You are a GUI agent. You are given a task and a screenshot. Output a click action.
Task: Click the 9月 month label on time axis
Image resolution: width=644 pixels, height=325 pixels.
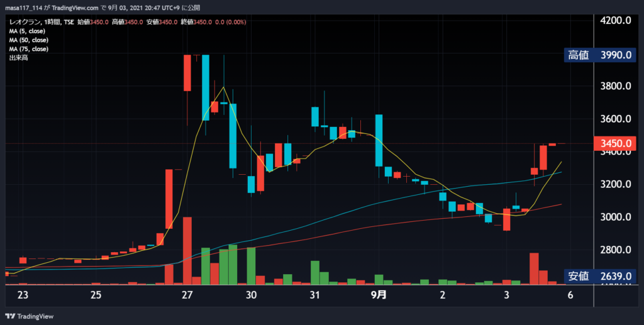[x=379, y=295]
